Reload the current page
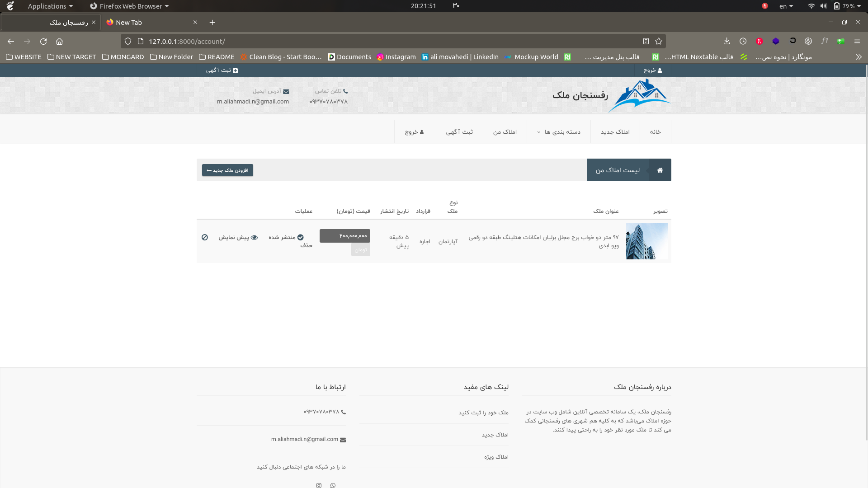This screenshot has height=488, width=868. [43, 41]
